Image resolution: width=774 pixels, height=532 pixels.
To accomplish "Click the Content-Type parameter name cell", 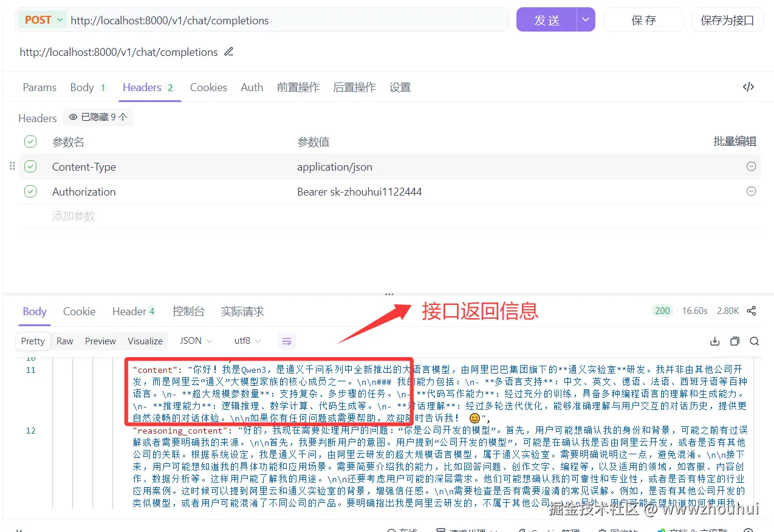I will pos(84,167).
